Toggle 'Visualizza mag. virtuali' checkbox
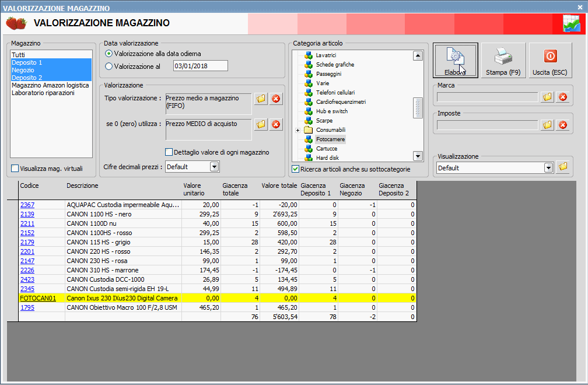 [x=15, y=169]
